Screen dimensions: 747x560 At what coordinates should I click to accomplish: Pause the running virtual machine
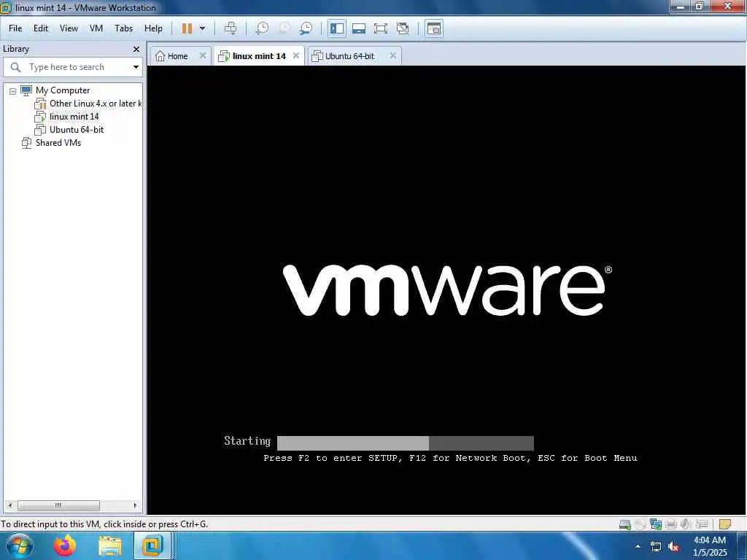coord(187,28)
